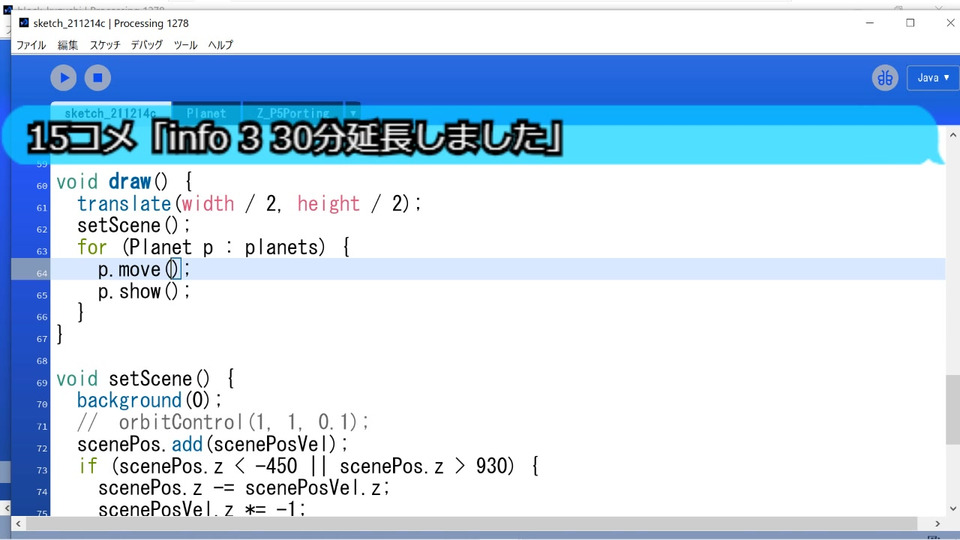Click the value 930 in line 73

click(492, 466)
